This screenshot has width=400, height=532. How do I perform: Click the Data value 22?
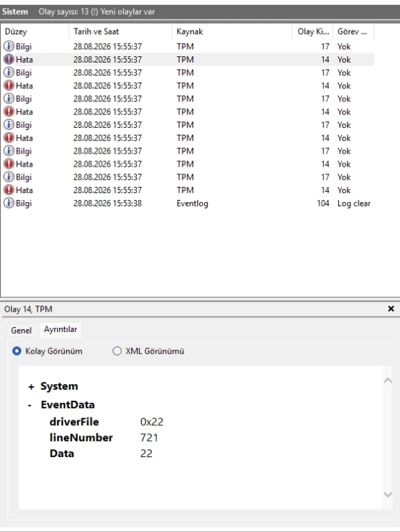[147, 454]
